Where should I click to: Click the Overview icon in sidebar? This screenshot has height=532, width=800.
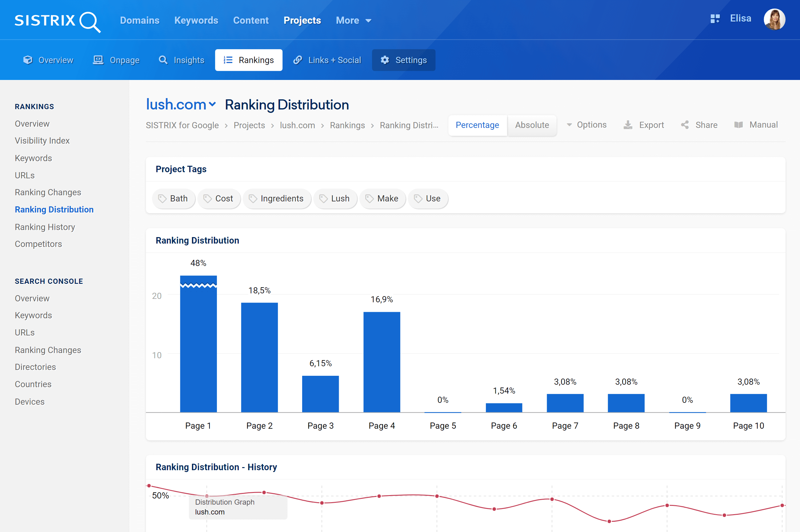click(x=32, y=123)
